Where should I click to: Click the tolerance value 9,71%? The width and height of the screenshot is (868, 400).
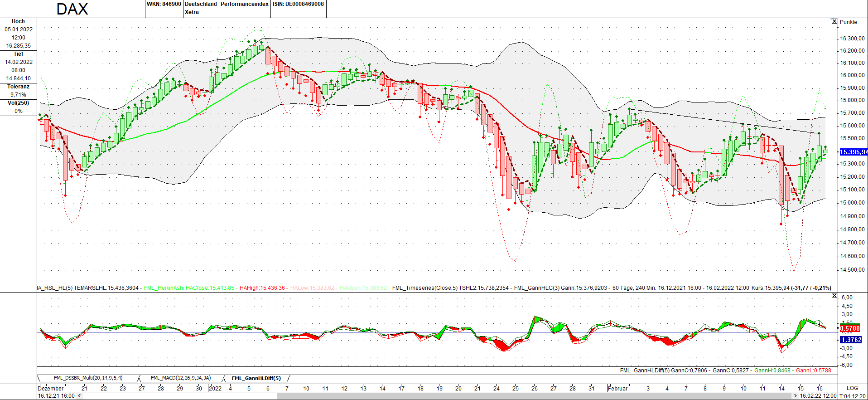point(19,95)
